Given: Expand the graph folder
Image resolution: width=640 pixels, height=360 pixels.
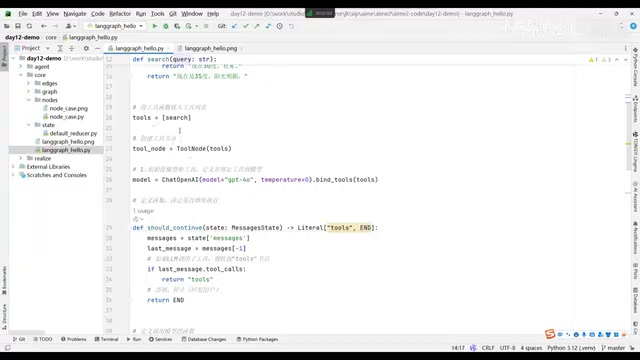Looking at the screenshot, I should tap(29, 92).
